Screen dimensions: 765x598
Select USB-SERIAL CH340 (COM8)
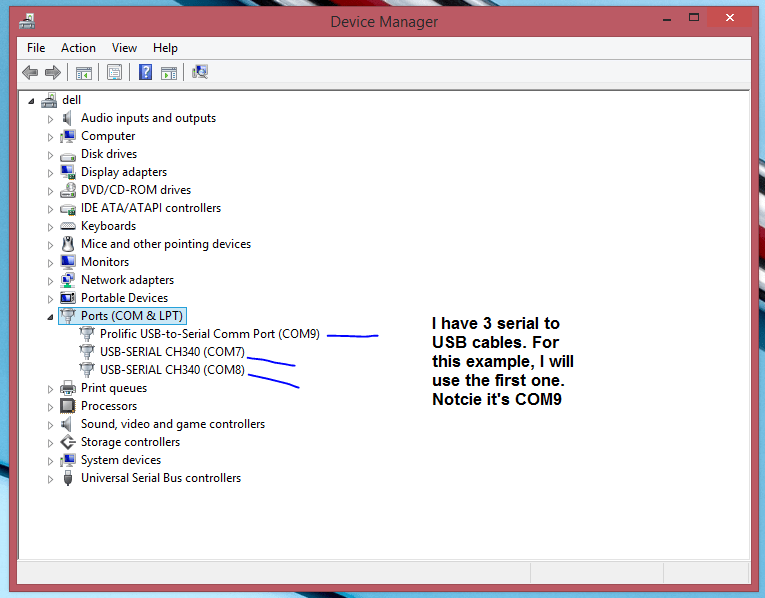click(172, 370)
